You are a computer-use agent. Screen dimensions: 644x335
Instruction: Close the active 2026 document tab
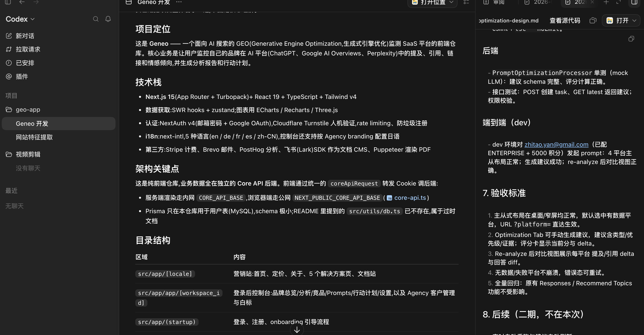tap(592, 2)
